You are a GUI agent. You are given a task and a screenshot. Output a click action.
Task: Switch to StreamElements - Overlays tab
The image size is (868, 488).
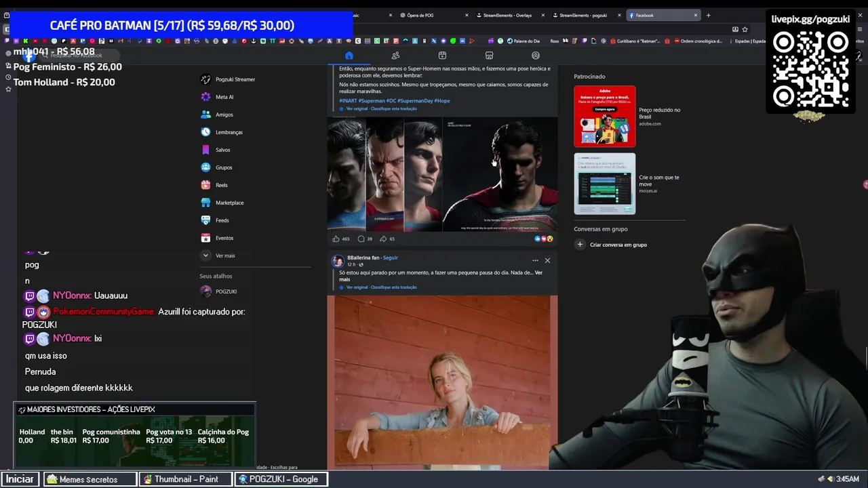(507, 15)
